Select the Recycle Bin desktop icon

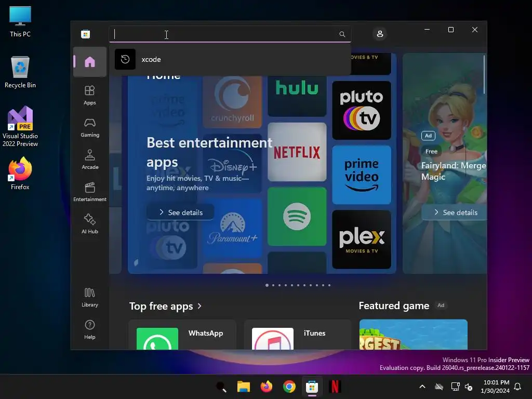pyautogui.click(x=20, y=72)
